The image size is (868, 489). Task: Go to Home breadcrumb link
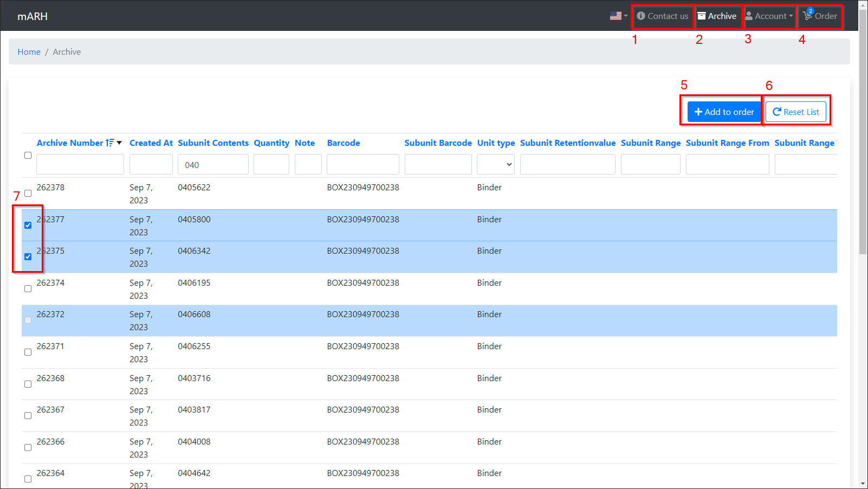29,52
